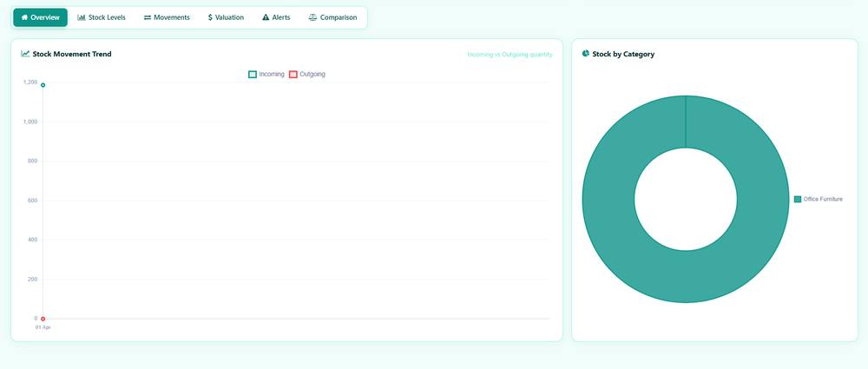Toggle the Outgoing series in chart legend
This screenshot has width=868, height=369.
pyautogui.click(x=307, y=75)
